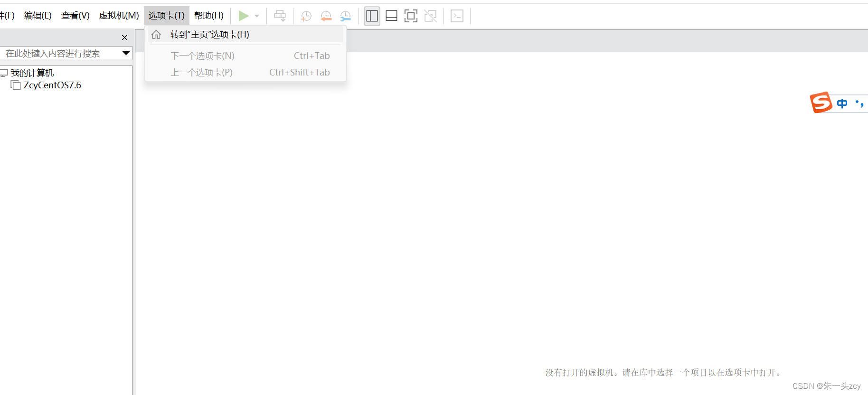The height and width of the screenshot is (395, 868).
Task: Toggle the thumbnail bar view button
Action: 391,16
